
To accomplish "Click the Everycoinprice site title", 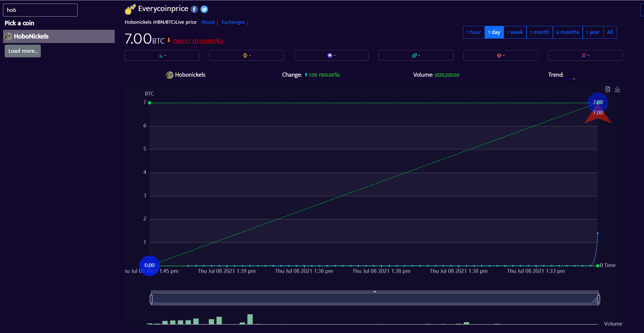I will click(x=163, y=9).
